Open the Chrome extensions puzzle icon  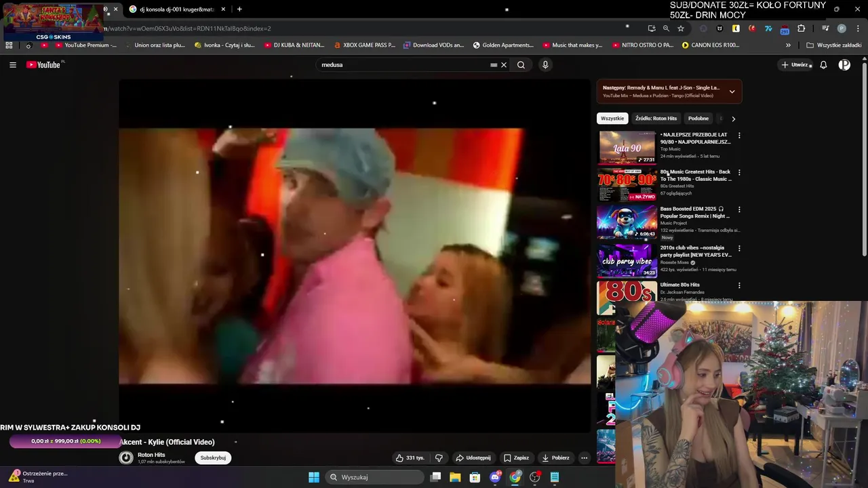click(802, 28)
